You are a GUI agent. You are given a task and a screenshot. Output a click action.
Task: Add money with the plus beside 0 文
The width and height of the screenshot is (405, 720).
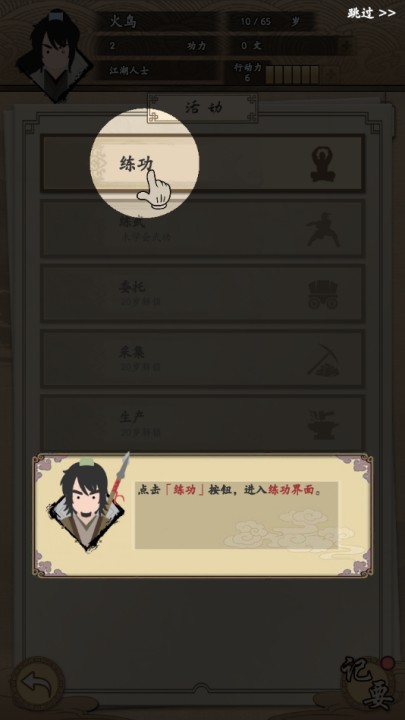(346, 46)
